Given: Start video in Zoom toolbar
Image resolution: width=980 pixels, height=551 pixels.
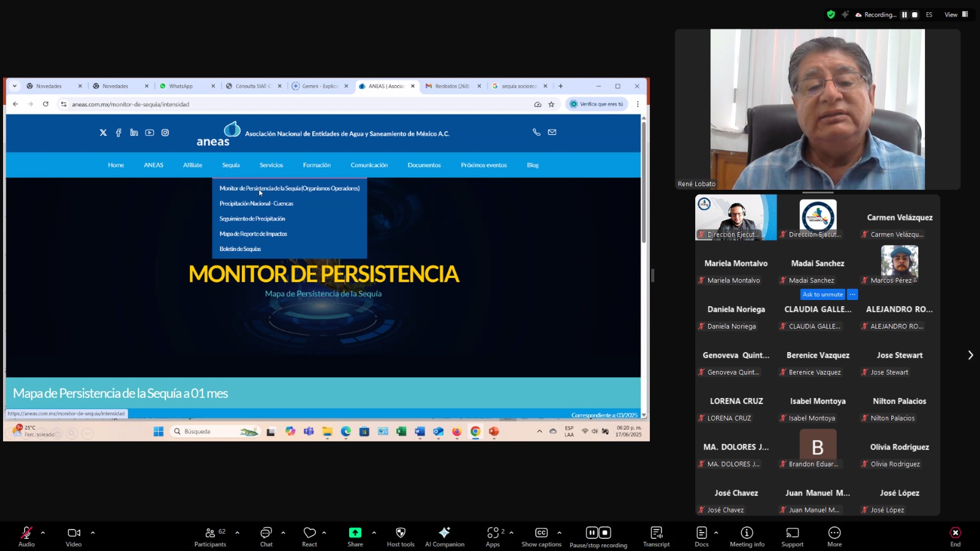Looking at the screenshot, I should (73, 536).
